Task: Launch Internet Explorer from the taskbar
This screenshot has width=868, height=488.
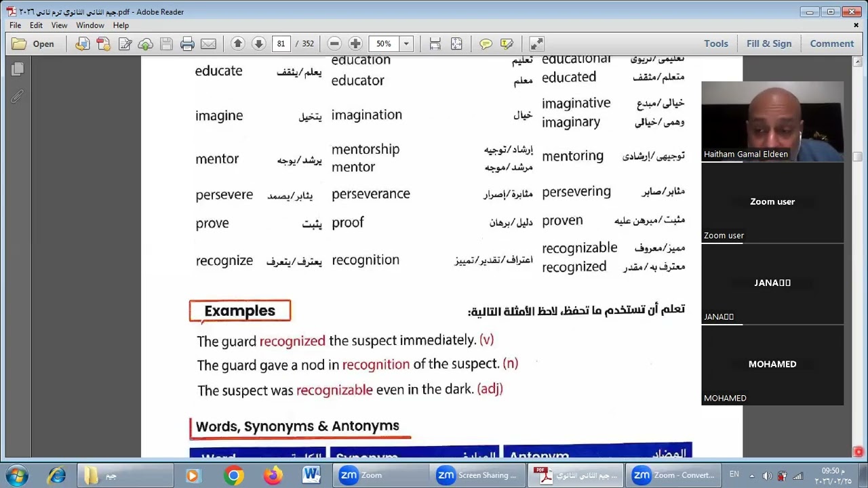Action: [x=56, y=475]
